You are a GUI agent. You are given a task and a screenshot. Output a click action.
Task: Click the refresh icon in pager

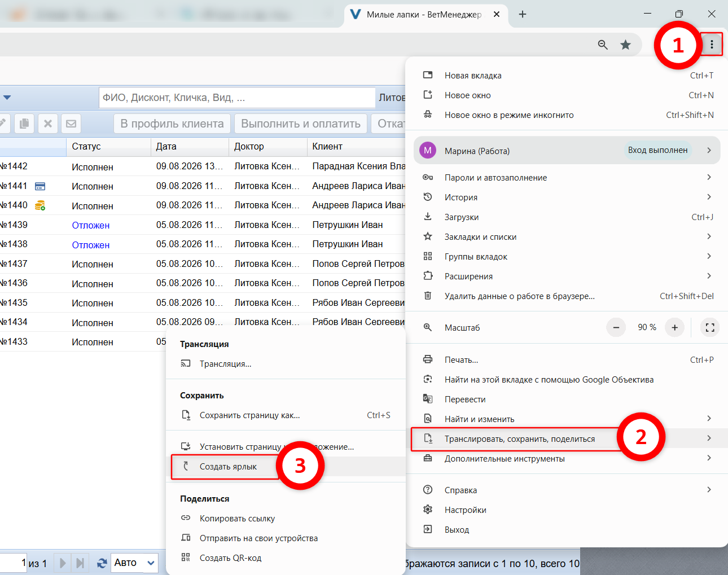click(x=102, y=563)
